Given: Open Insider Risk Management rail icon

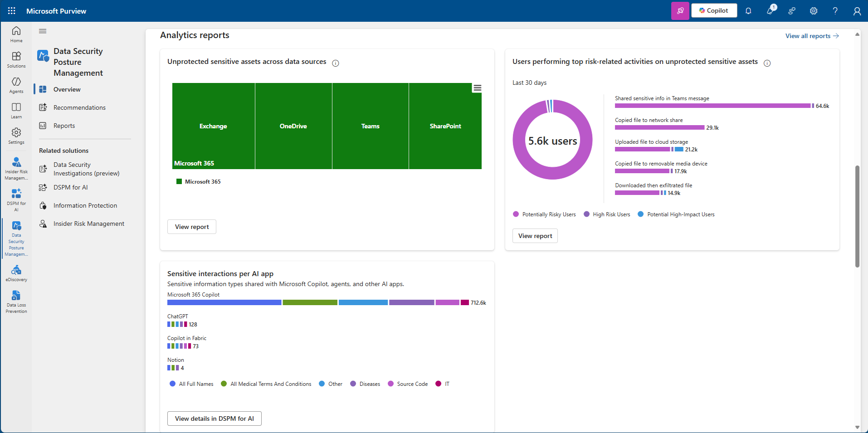Looking at the screenshot, I should click(16, 168).
